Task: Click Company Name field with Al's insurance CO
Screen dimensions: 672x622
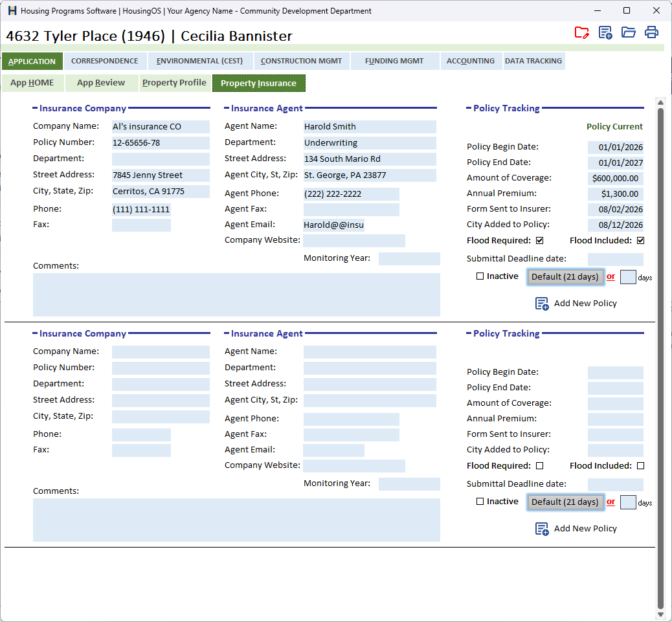Action: (161, 127)
